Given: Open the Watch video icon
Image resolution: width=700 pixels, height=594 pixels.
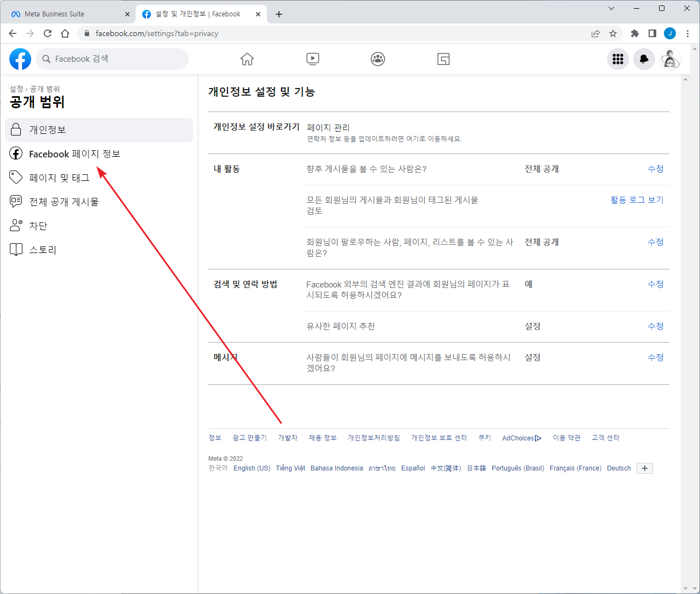Looking at the screenshot, I should 313,59.
